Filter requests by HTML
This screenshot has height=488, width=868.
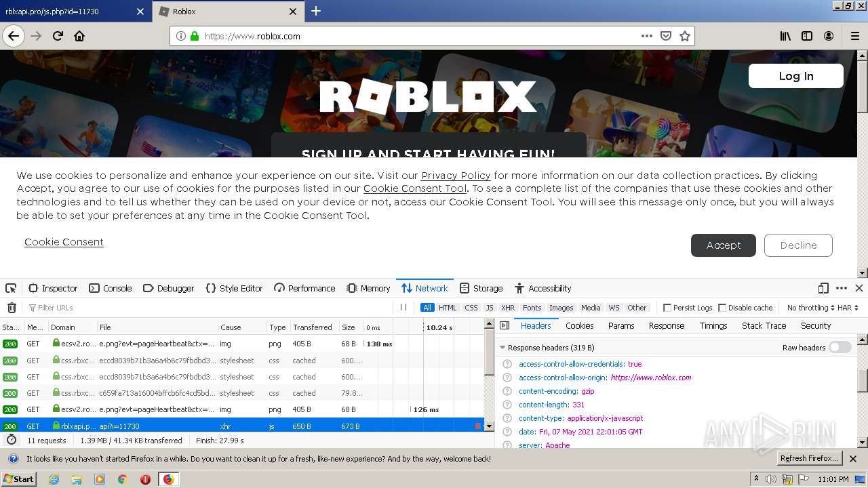point(448,308)
